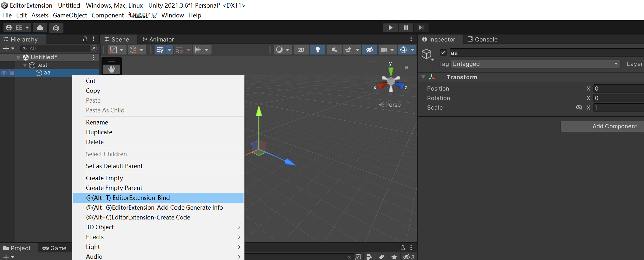Open the draw mode shading icon
This screenshot has width=644, height=260.
point(283,50)
